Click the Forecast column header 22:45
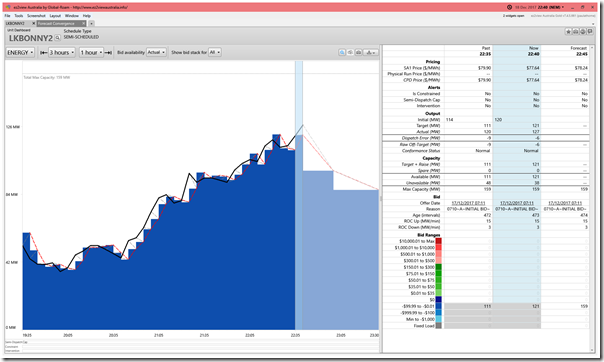The height and width of the screenshot is (362, 604). [x=582, y=54]
